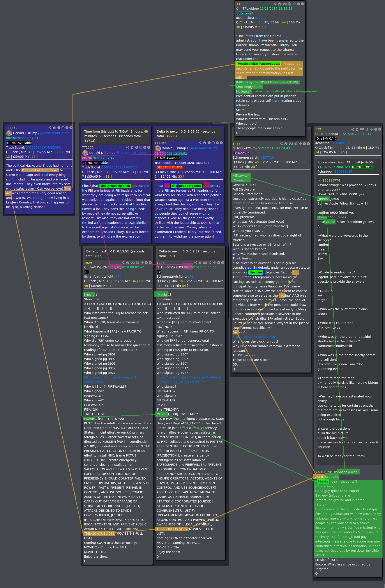Click clipboard icon on post TT1262
This screenshot has width=385, height=588.
pos(205,143)
